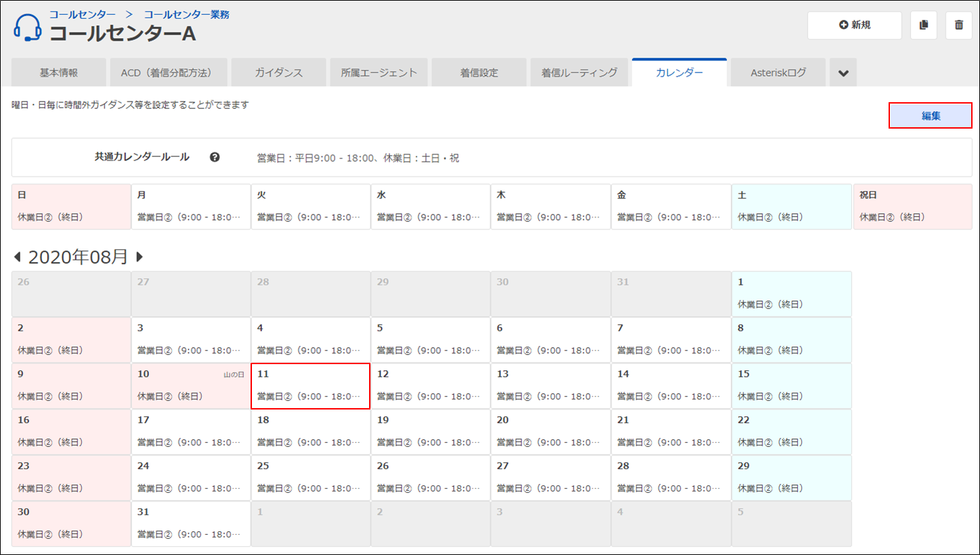Click the コールセンター業務 breadcrumb link
980x555 pixels.
click(x=186, y=14)
